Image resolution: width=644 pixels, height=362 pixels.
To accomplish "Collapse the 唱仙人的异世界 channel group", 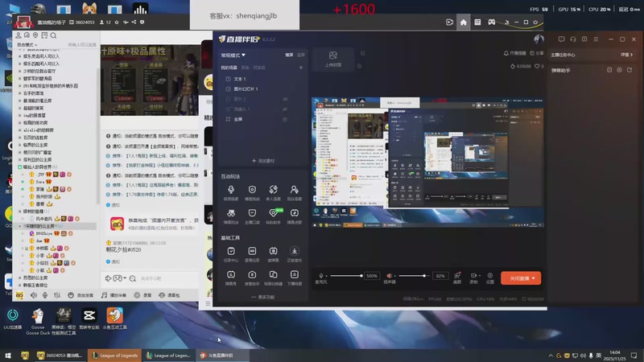I will pyautogui.click(x=19, y=167).
